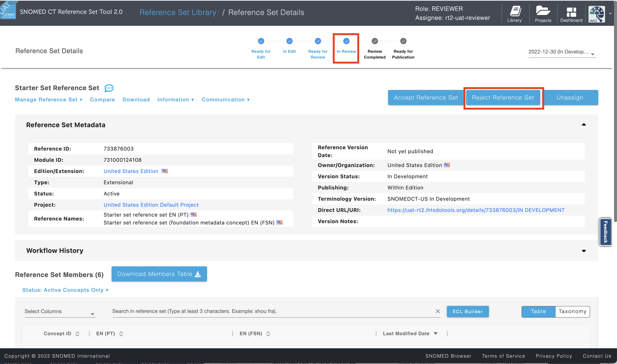This screenshot has width=617, height=364.
Task: Open Contact Us footer link
Action: tap(597, 356)
